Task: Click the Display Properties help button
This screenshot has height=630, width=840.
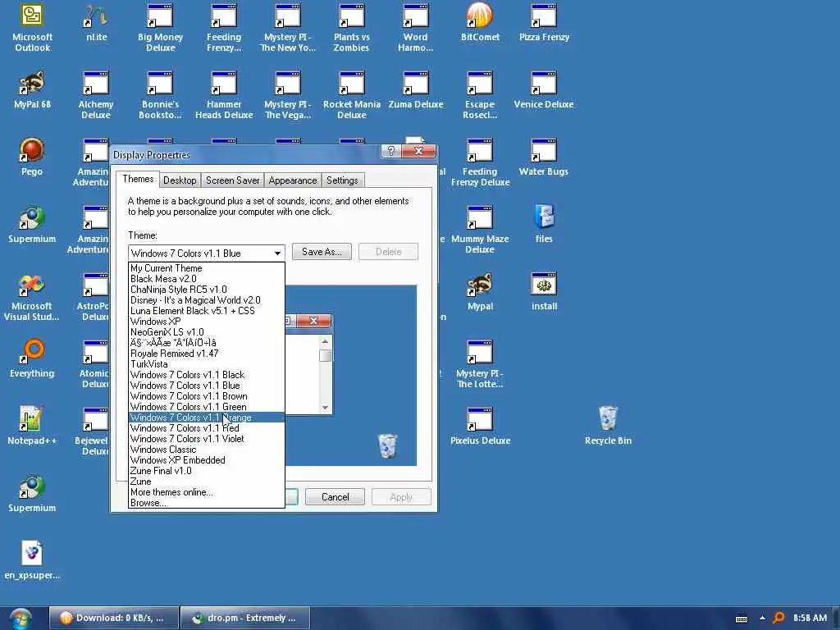Action: (x=390, y=152)
